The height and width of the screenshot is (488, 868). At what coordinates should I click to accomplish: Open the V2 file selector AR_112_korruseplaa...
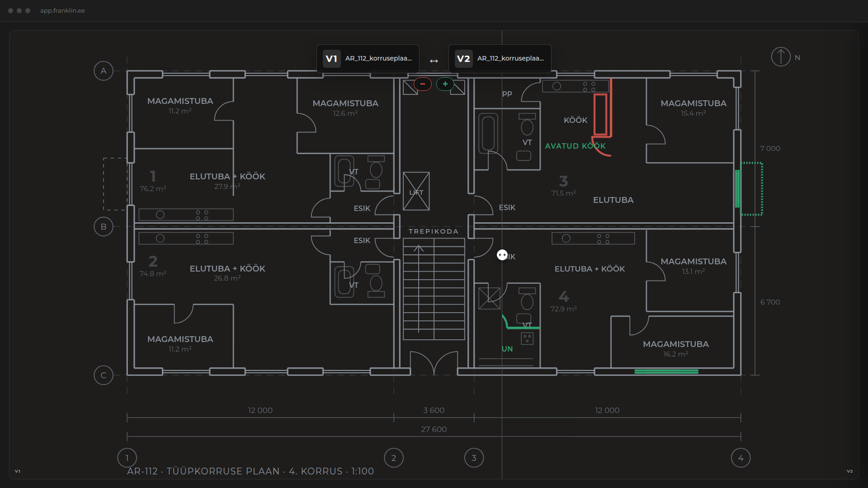click(500, 59)
